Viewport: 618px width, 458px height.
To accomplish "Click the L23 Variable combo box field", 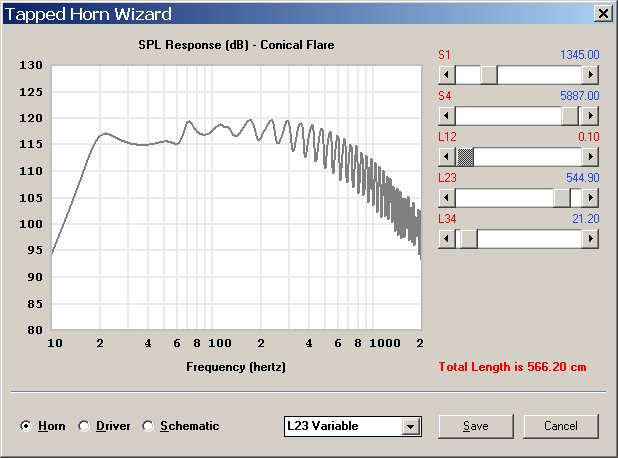I will [353, 426].
